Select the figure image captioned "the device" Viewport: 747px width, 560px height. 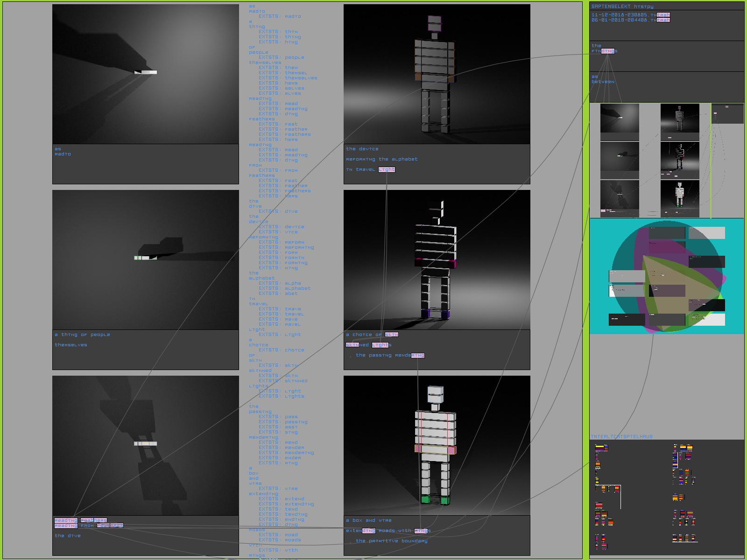pyautogui.click(x=437, y=74)
